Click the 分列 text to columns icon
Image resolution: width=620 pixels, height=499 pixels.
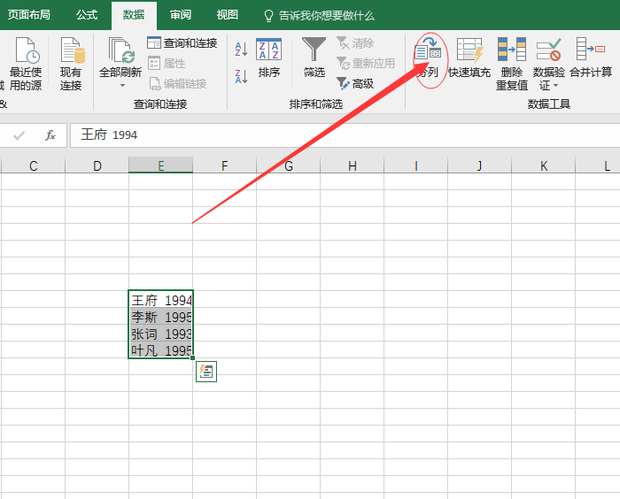(428, 48)
